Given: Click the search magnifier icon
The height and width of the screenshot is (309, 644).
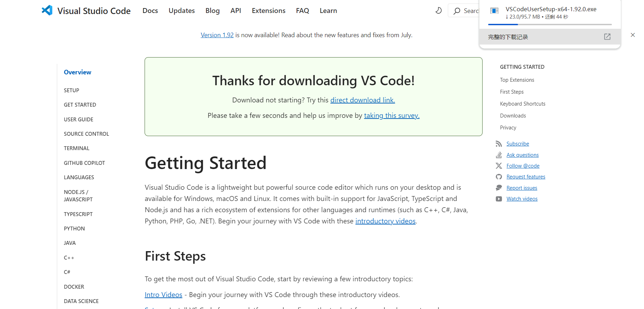Looking at the screenshot, I should coord(457,11).
